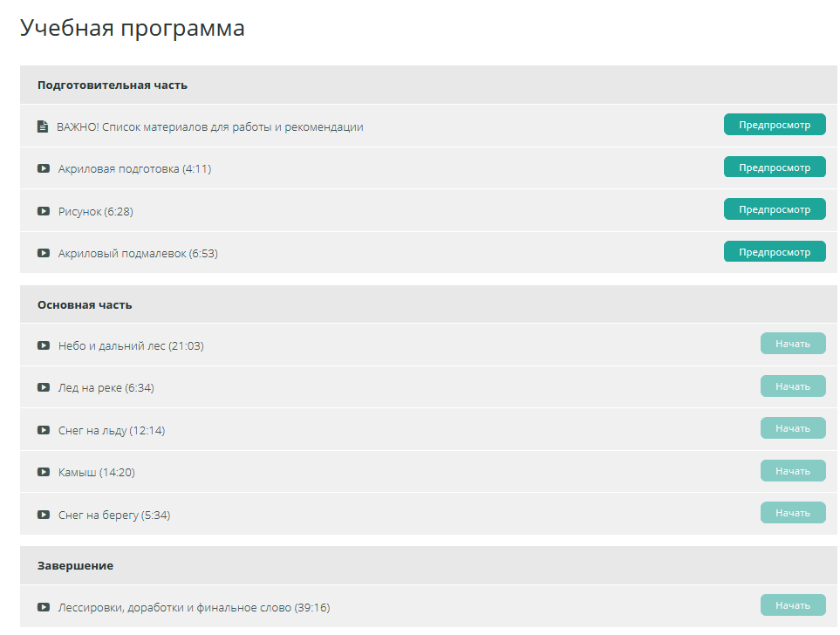Preview the Рисунок lesson
Screen dimensions: 840x635
pyautogui.click(x=774, y=209)
